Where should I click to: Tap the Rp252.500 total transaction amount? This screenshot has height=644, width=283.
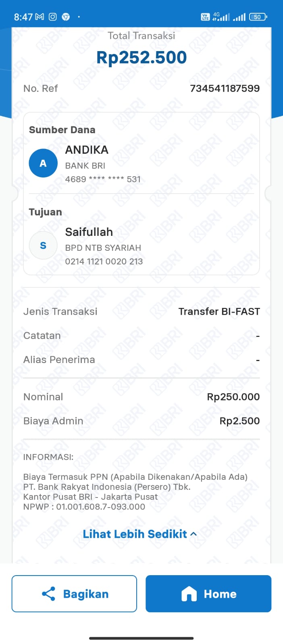click(x=141, y=58)
